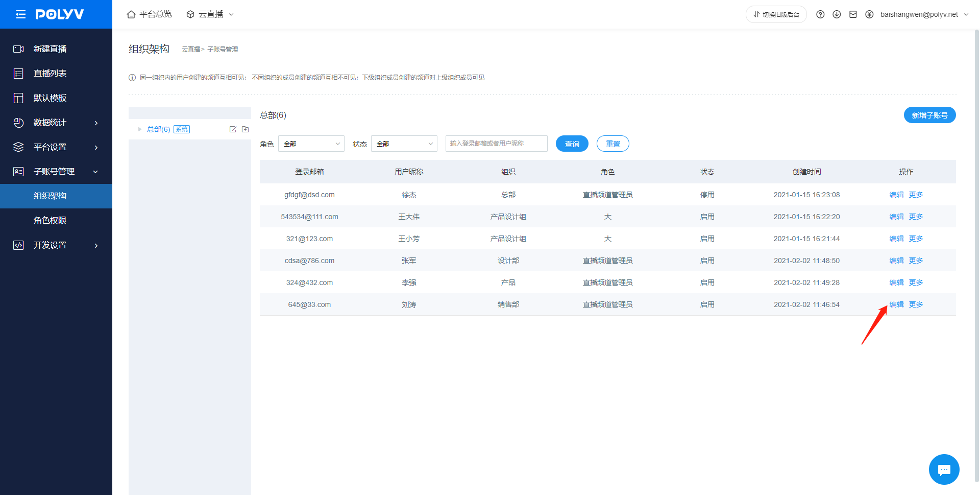Open the help question mark icon
This screenshot has height=495, width=980.
820,14
